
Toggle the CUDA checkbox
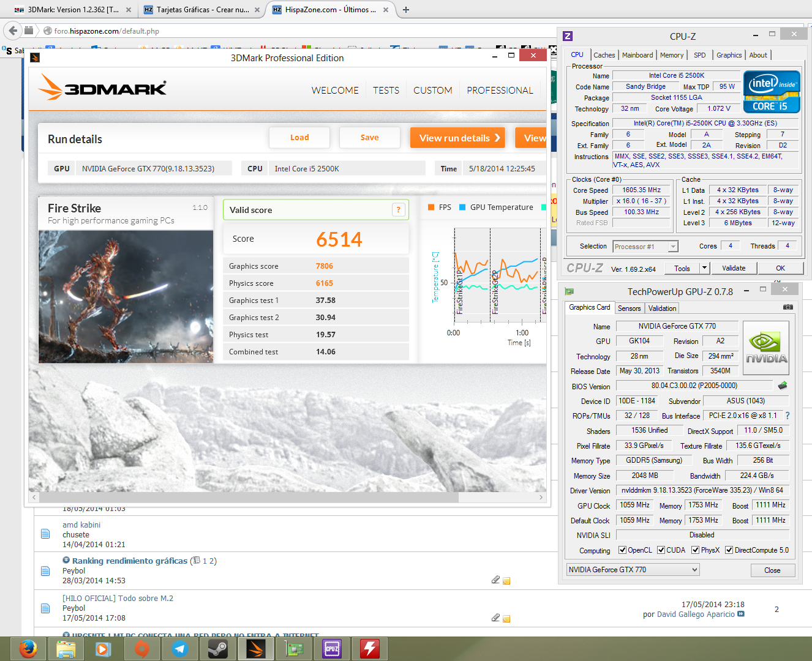point(661,550)
